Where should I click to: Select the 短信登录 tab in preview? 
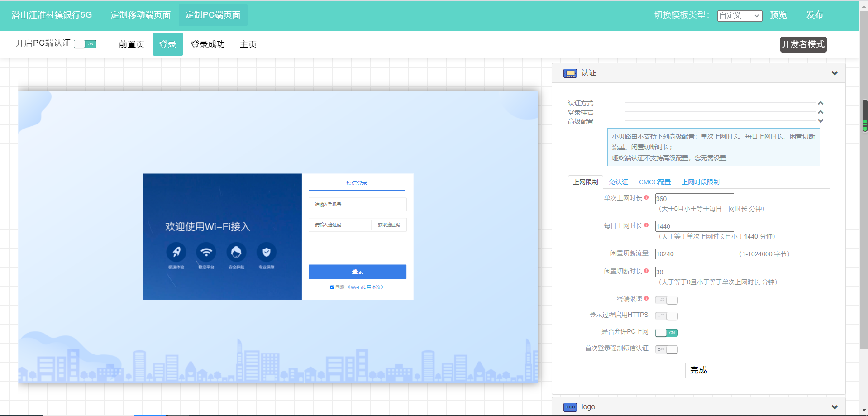click(x=357, y=183)
